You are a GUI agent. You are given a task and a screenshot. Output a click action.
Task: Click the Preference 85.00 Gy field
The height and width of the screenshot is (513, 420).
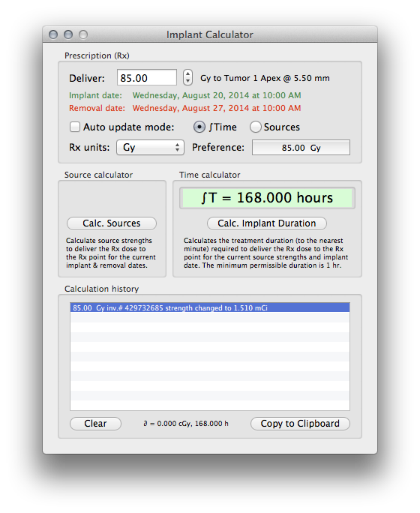click(x=301, y=148)
